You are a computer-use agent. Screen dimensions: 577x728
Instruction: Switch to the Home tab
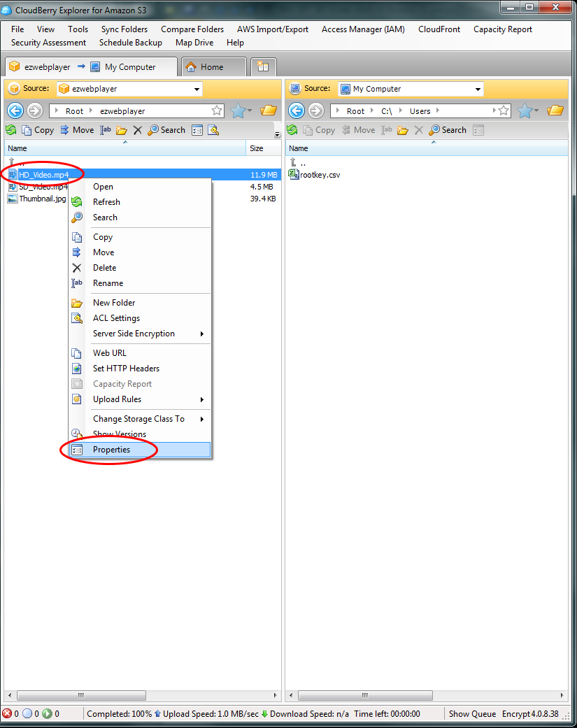point(212,67)
